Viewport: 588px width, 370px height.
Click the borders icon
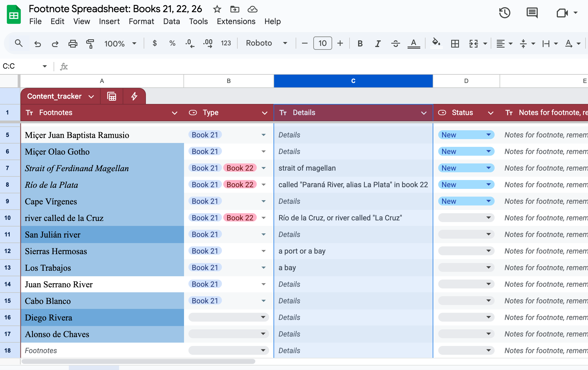[x=455, y=43]
